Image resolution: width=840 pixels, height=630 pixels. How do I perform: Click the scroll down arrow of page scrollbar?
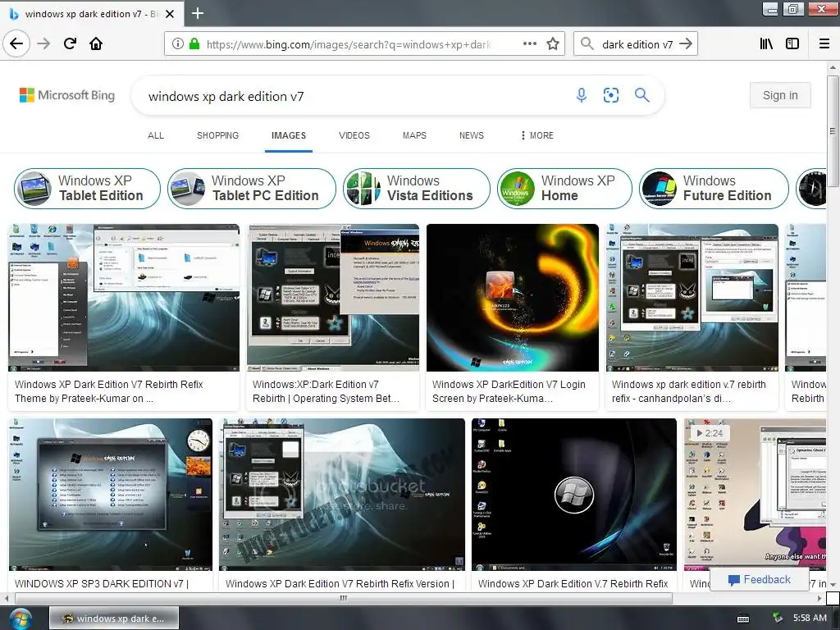click(832, 584)
